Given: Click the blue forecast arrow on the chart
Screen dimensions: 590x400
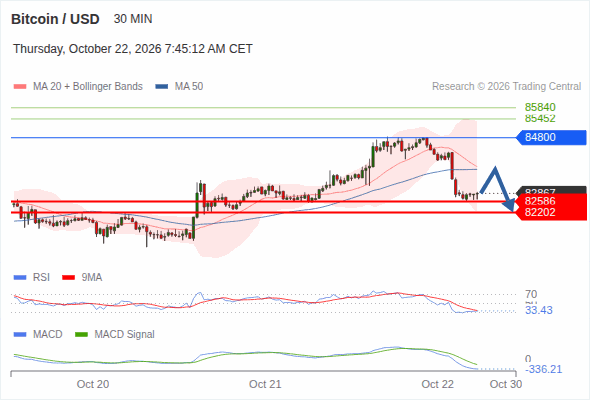Looking at the screenshot, I should [x=497, y=189].
